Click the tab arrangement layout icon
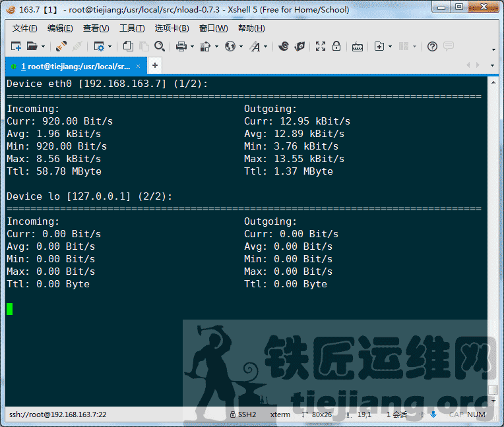The height and width of the screenshot is (427, 504). [x=404, y=46]
